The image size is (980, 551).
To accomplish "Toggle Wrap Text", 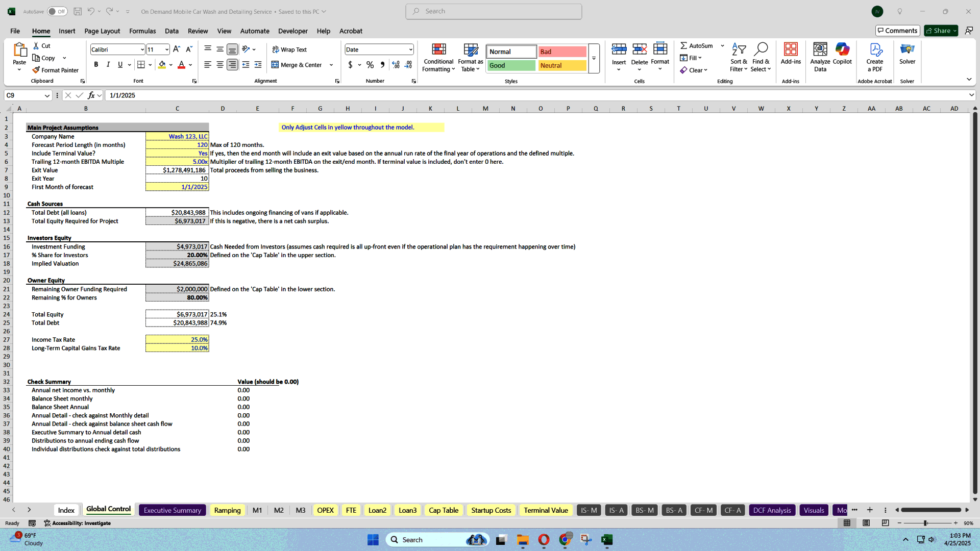I will coord(289,49).
